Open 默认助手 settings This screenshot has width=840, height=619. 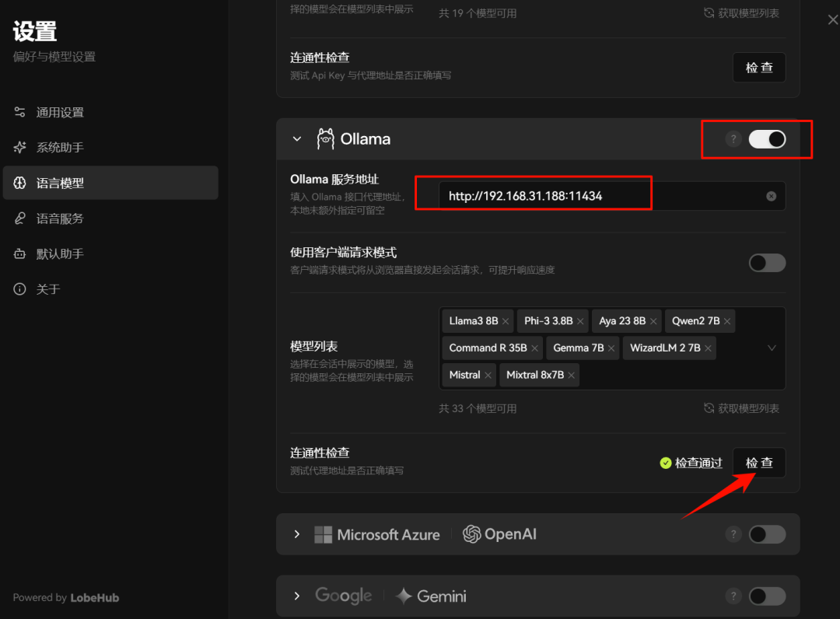tap(110, 254)
